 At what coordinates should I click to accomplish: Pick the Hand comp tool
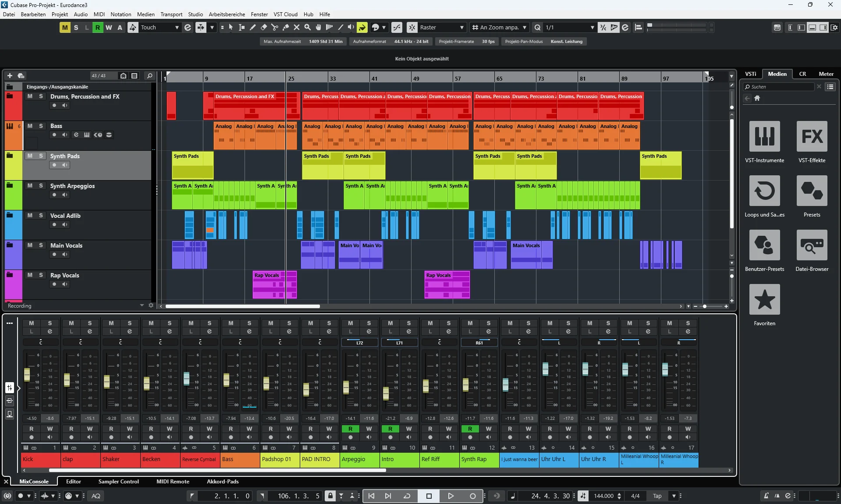[319, 27]
